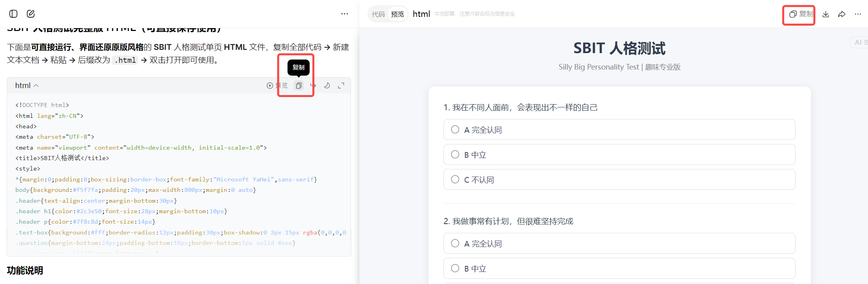Switch to the 预览 tab
The image size is (868, 284).
397,14
